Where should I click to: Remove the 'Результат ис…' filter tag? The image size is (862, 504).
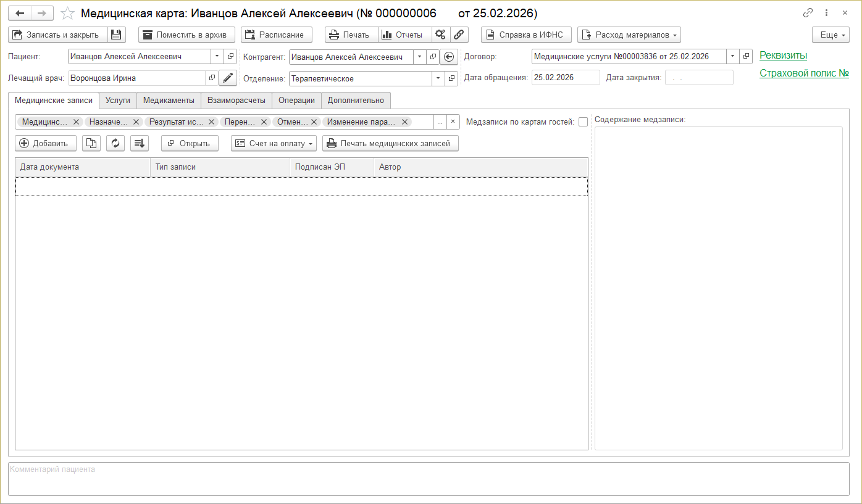(211, 122)
